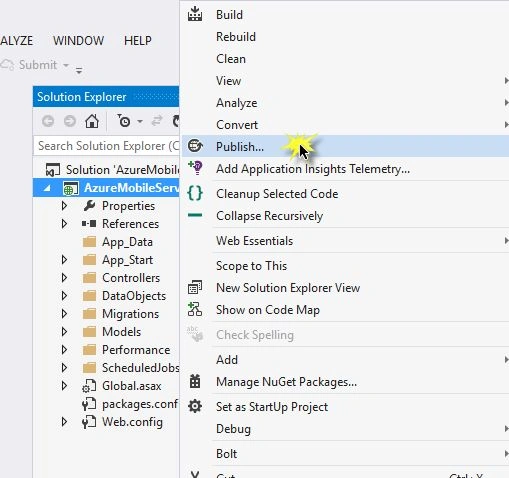Screen dimensions: 509x478
Task: Open the Pending Changes Filter dropdown arrow
Action: 140,122
